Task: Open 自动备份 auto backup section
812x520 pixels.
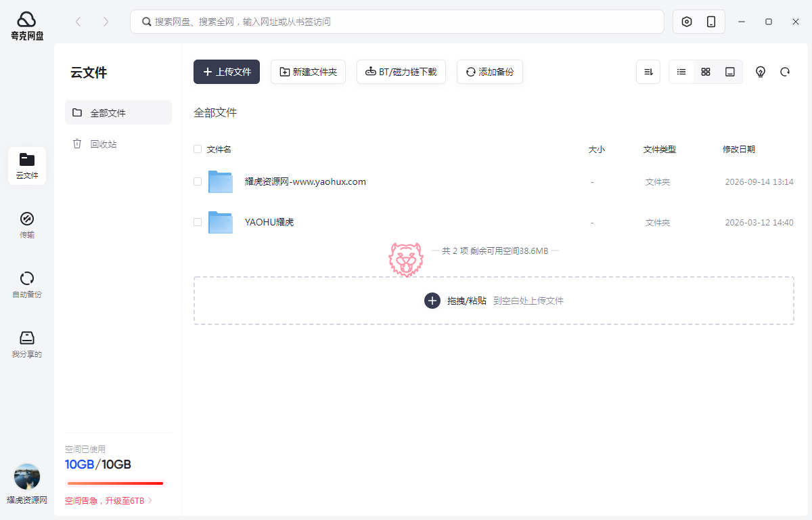Action: 27,284
